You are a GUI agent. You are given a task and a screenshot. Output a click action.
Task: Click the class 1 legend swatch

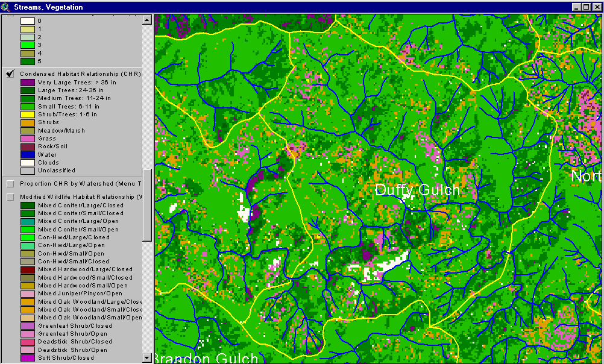tap(28, 30)
